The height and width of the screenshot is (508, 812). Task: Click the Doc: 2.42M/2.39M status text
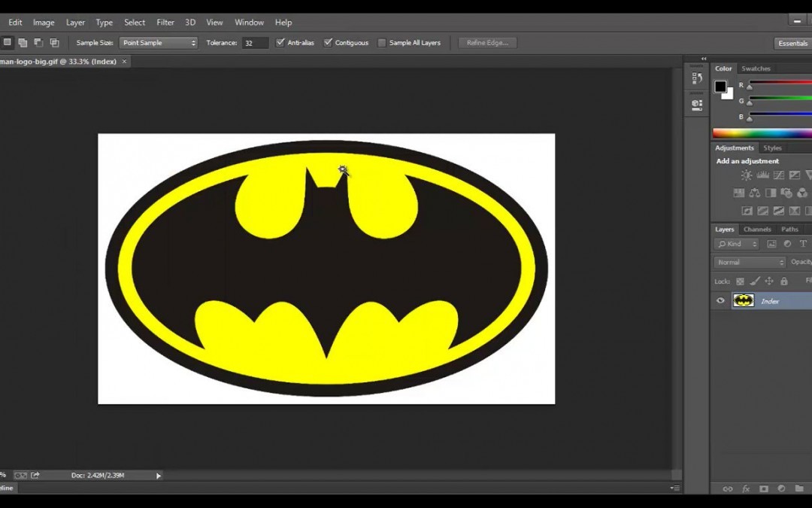click(98, 476)
